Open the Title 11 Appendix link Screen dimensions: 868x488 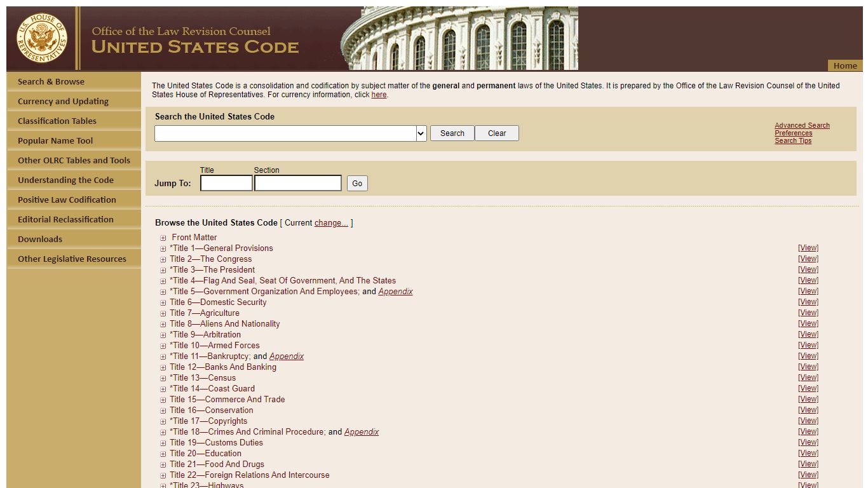287,356
